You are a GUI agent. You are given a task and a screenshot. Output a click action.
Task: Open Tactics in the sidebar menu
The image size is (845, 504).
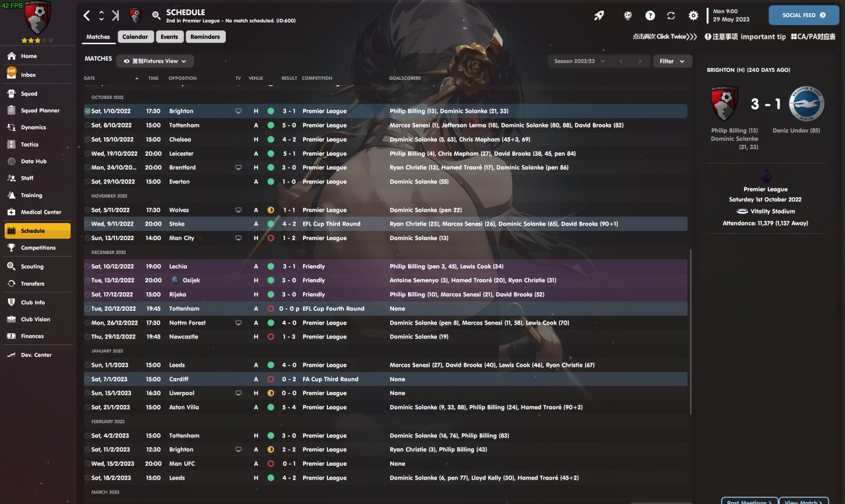tap(30, 144)
